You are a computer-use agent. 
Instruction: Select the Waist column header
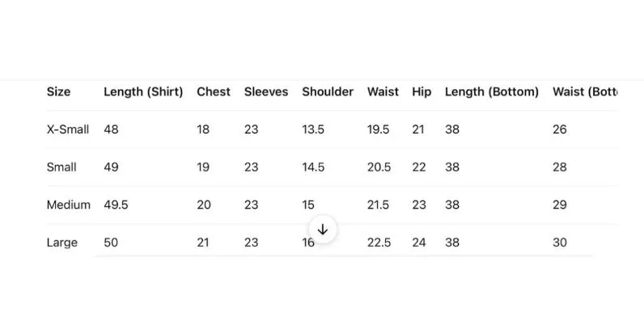383,92
